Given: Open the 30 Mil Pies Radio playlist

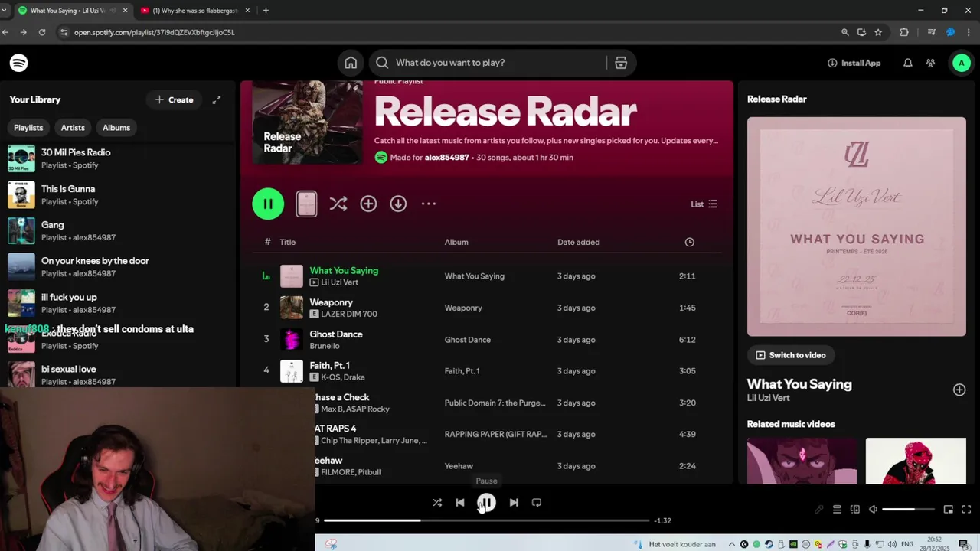Looking at the screenshot, I should coord(119,158).
